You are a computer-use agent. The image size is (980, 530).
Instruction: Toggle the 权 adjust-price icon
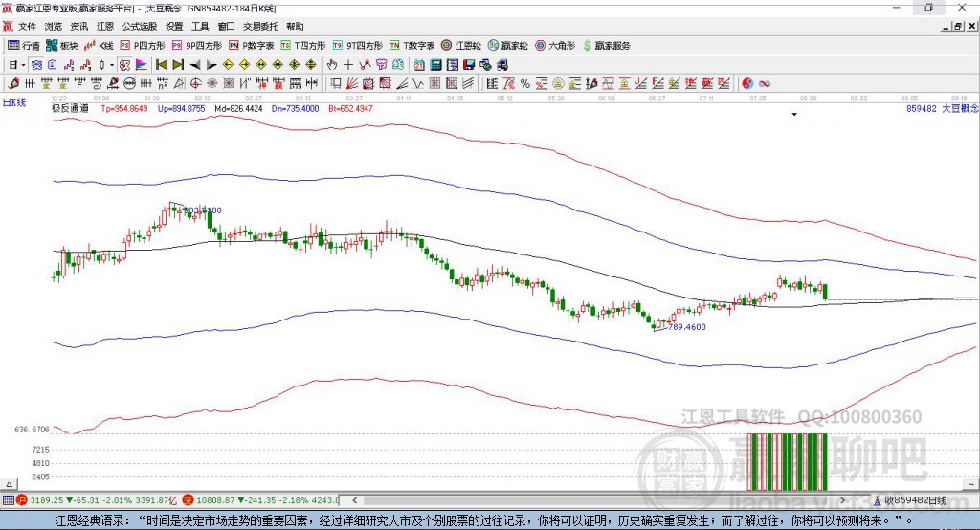click(124, 65)
